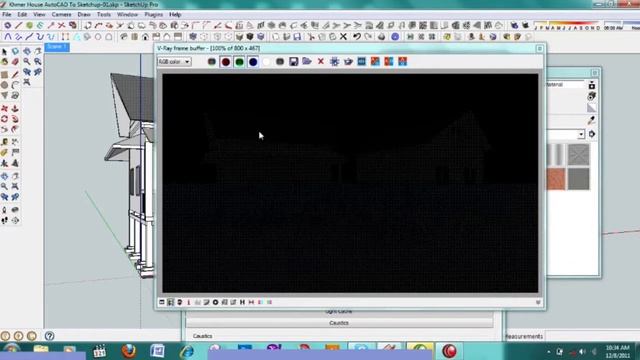Image resolution: width=640 pixels, height=360 pixels.
Task: Expand the Light cache rollout bar
Action: pyautogui.click(x=339, y=312)
